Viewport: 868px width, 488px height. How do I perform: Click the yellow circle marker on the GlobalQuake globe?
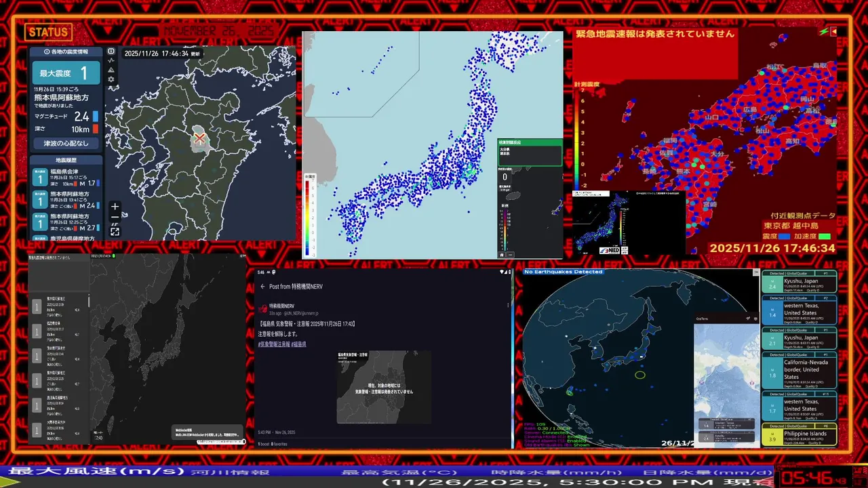click(640, 375)
